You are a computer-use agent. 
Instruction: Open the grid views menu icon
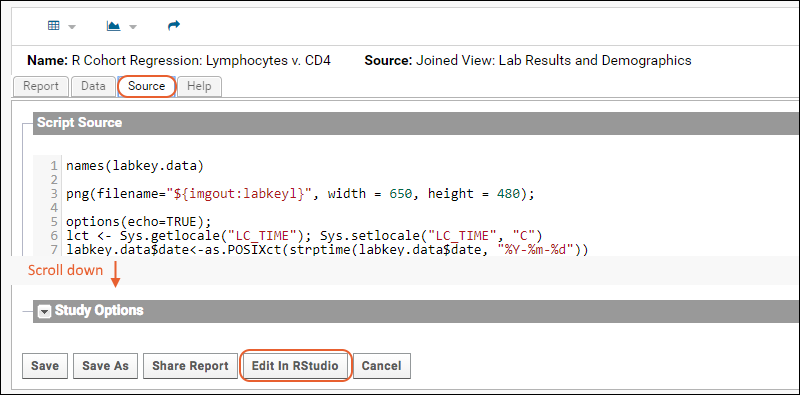[54, 26]
